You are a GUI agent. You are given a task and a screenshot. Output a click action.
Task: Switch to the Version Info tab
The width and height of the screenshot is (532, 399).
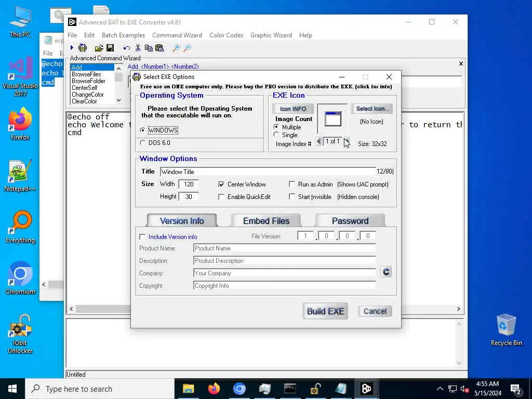click(182, 221)
